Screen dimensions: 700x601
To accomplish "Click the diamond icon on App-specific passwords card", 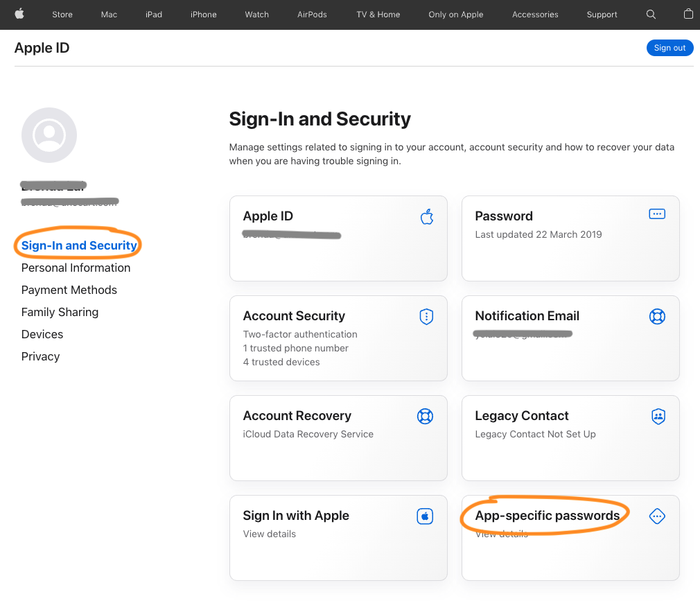I will click(x=657, y=516).
